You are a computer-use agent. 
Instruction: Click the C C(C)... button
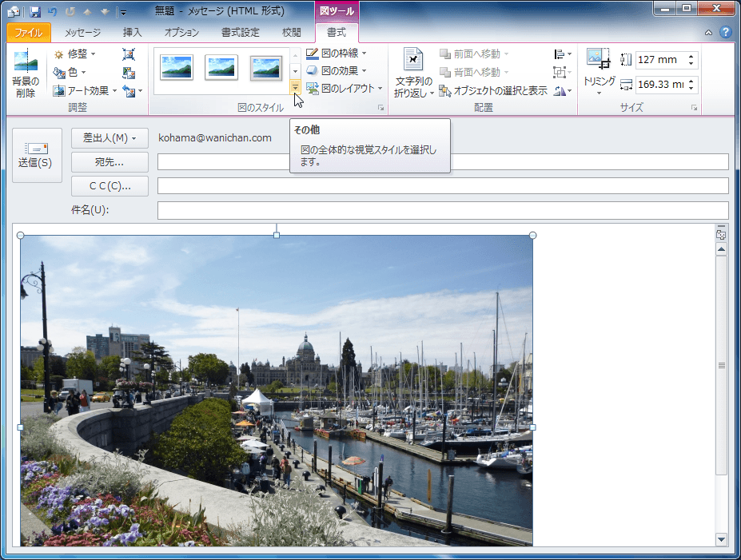click(x=110, y=186)
